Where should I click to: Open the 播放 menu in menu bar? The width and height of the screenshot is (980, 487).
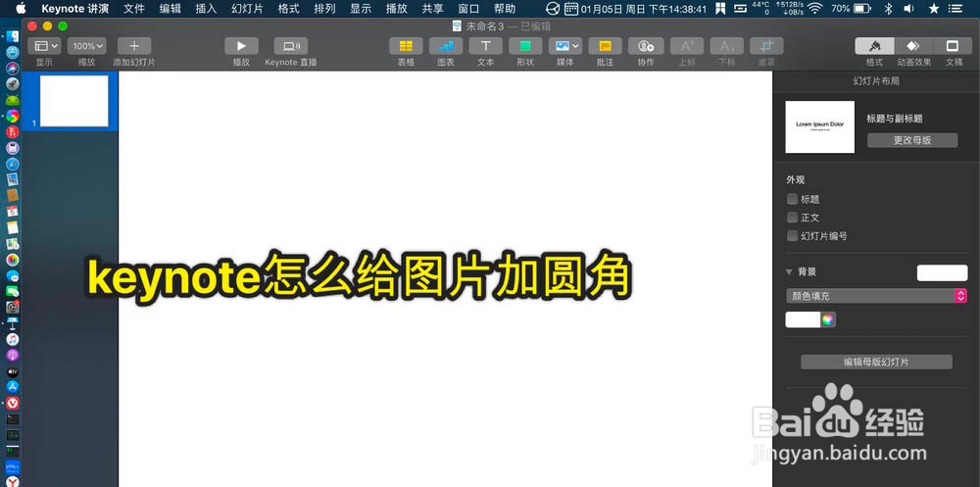click(x=397, y=9)
